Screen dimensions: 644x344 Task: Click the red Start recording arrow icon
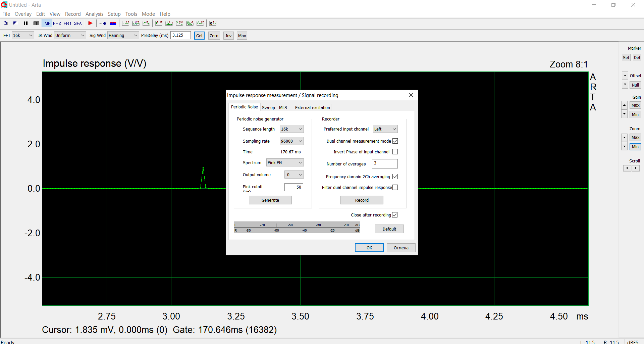pos(90,23)
